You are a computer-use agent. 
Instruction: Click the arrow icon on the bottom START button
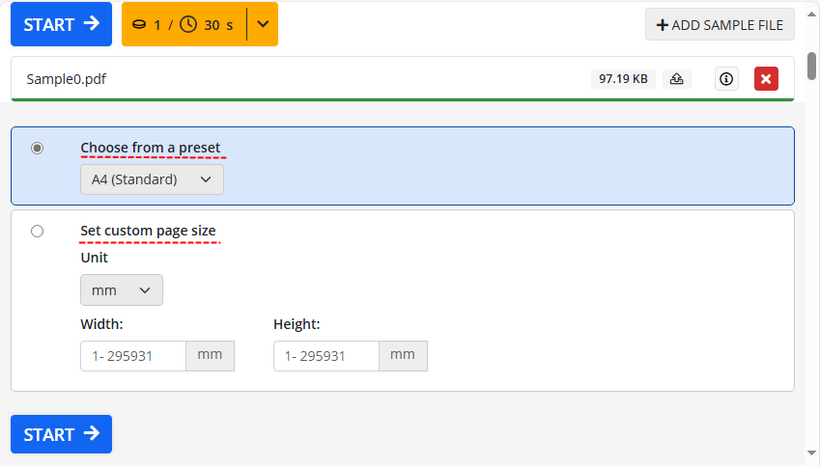click(92, 434)
